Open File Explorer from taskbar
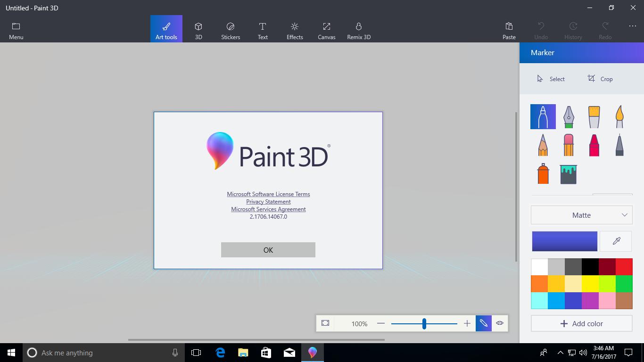The width and height of the screenshot is (644, 362). point(243,353)
